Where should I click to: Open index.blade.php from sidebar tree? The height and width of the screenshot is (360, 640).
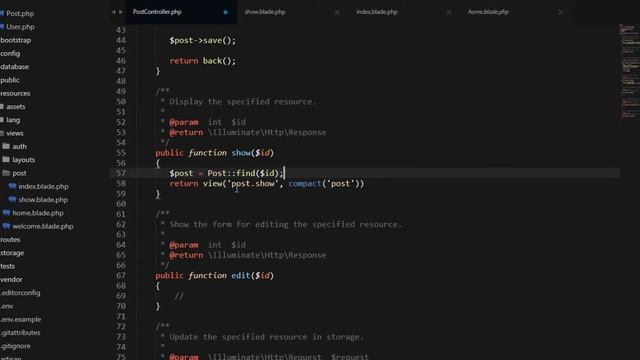[43, 187]
